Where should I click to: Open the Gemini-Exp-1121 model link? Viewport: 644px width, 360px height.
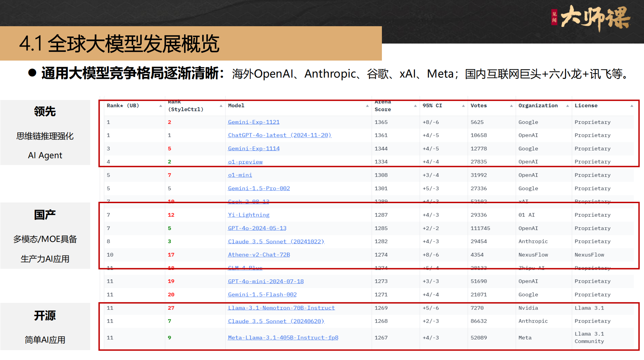[254, 122]
